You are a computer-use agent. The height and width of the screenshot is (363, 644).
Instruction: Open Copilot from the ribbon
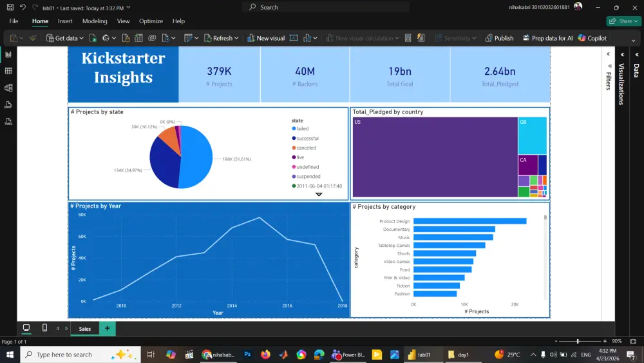[592, 38]
